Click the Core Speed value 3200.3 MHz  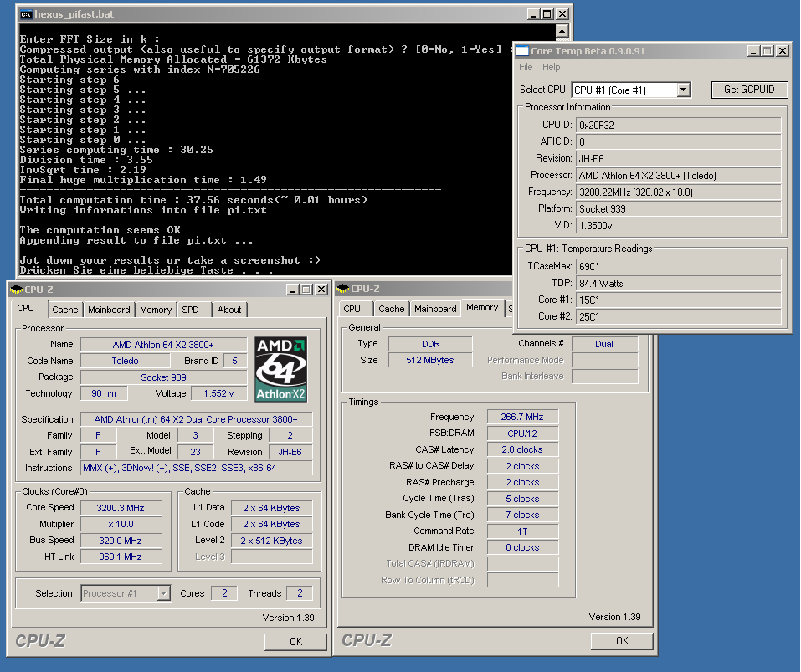click(121, 508)
